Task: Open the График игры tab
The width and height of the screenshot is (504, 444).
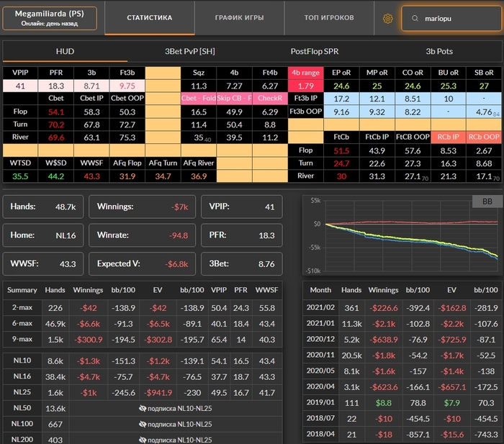Action: tap(239, 18)
